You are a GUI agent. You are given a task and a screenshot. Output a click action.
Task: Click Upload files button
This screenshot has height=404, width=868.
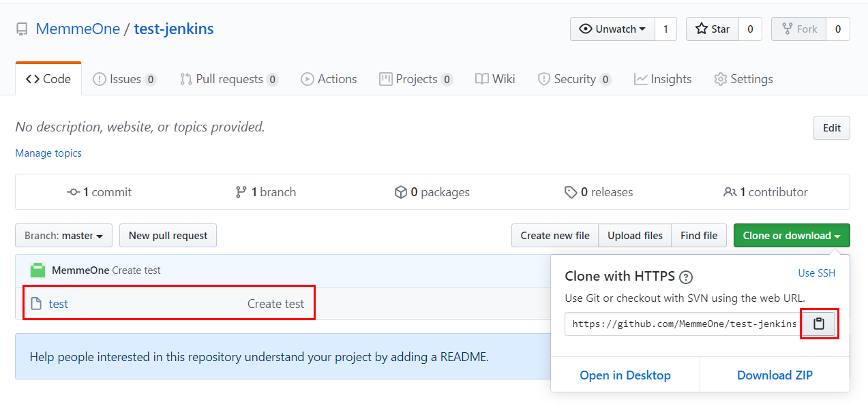(635, 236)
